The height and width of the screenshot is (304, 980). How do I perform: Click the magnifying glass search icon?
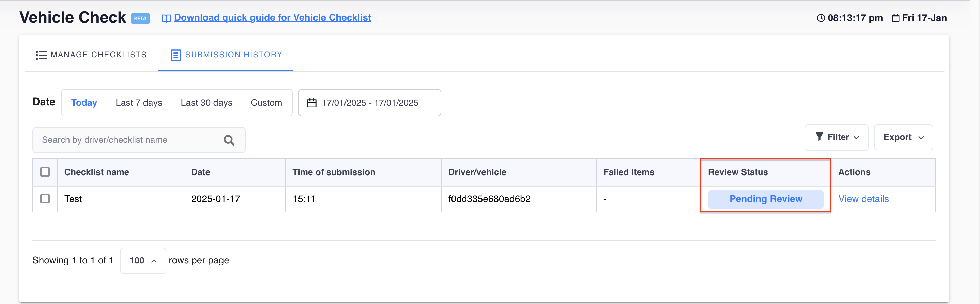pyautogui.click(x=229, y=140)
